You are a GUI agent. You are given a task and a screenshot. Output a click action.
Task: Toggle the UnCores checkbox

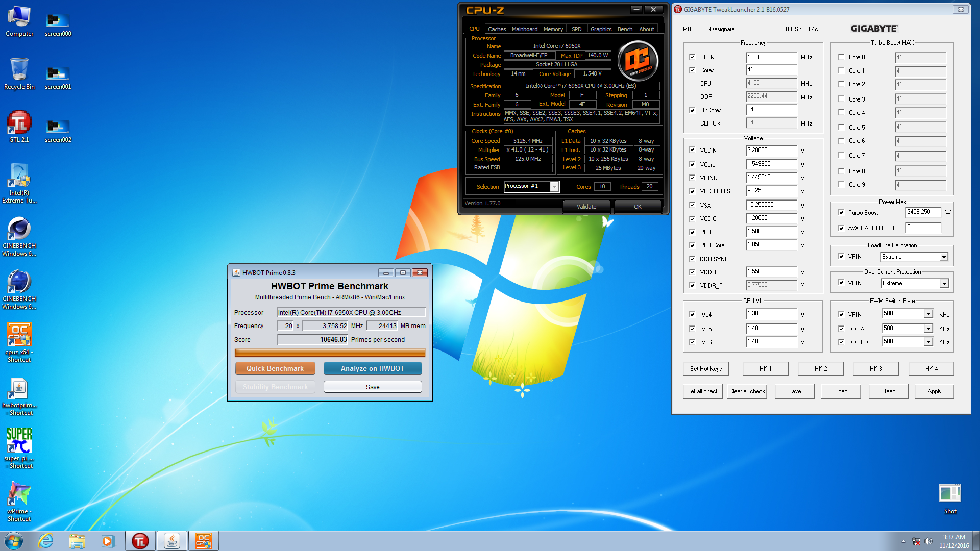[692, 110]
